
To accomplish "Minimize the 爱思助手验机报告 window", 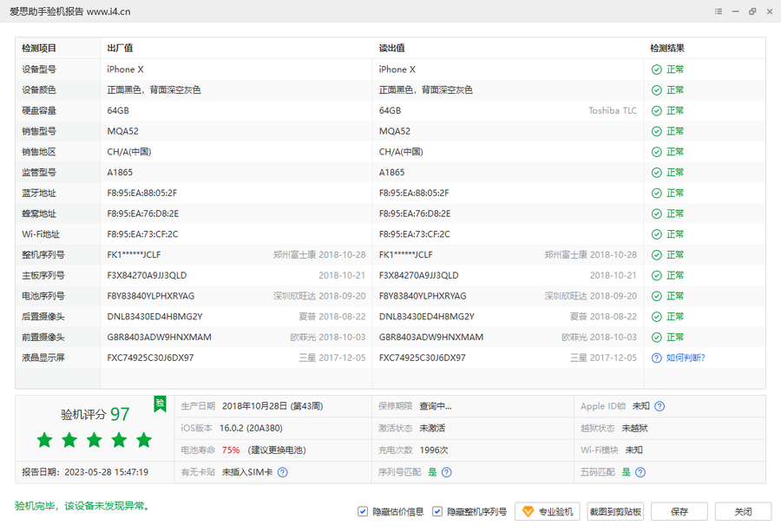I will coord(736,11).
